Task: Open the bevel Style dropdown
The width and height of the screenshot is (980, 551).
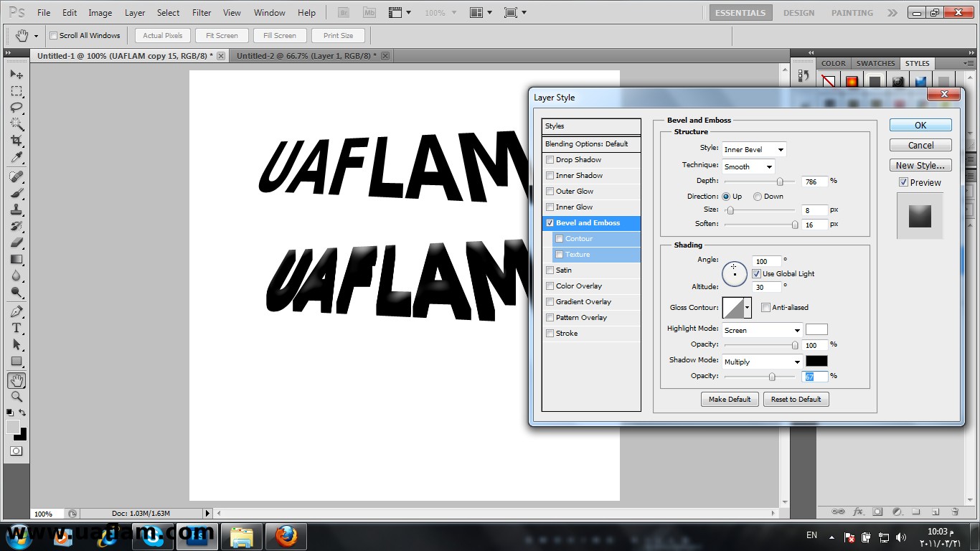Action: (x=754, y=149)
